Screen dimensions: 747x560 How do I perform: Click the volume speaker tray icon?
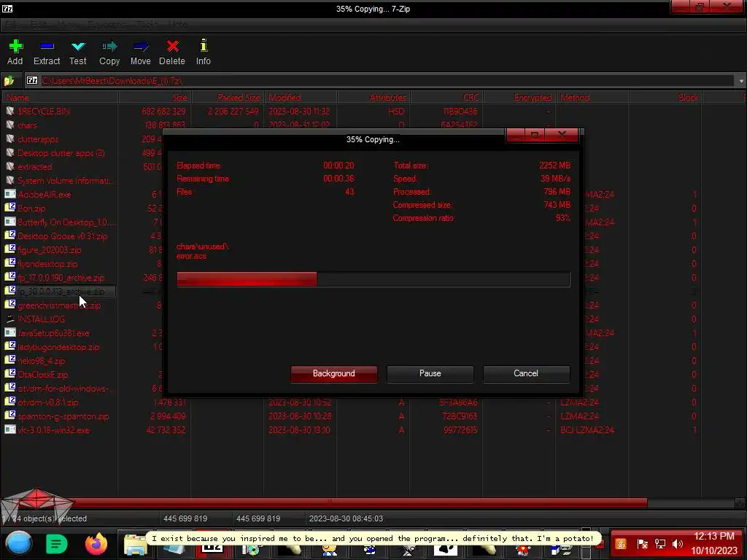pos(678,543)
